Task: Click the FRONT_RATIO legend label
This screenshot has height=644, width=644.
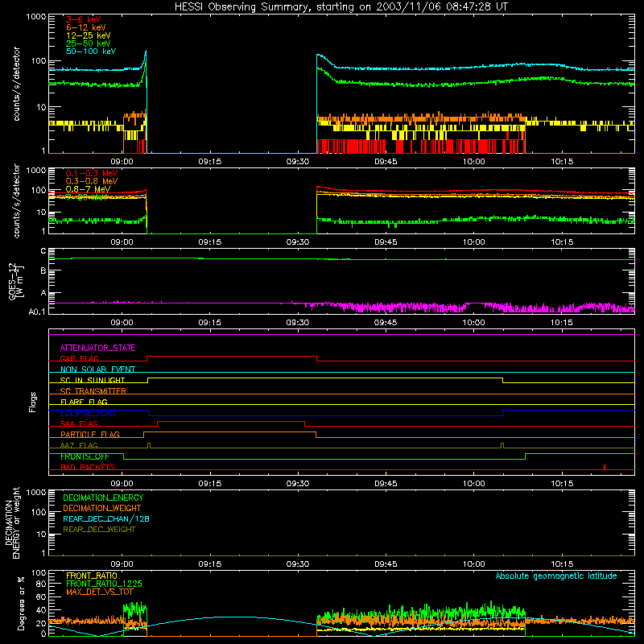Action: (92, 576)
